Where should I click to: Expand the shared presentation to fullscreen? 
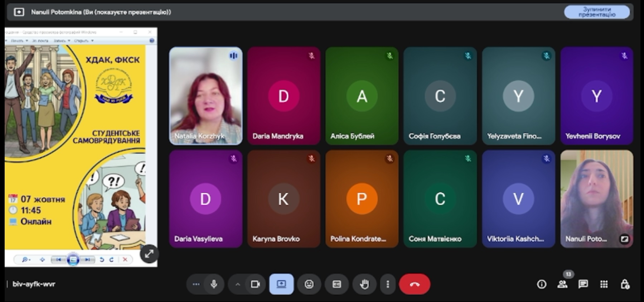[x=149, y=254]
